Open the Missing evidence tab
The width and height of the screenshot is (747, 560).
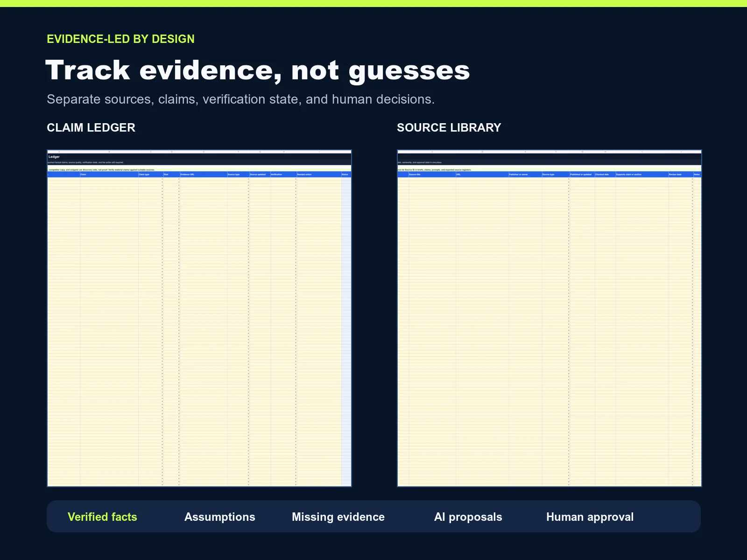pyautogui.click(x=338, y=517)
